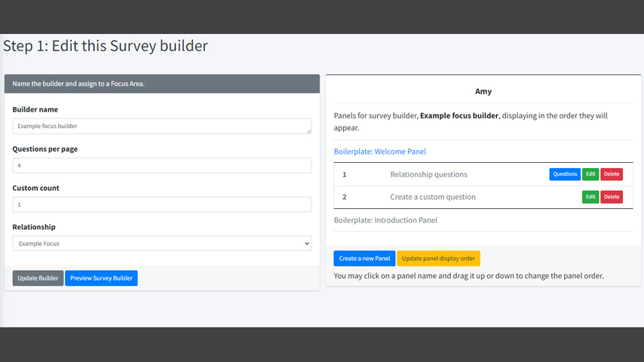Click the Step 1: Edit this Survey builder heading
This screenshot has height=362, width=644.
tap(106, 45)
